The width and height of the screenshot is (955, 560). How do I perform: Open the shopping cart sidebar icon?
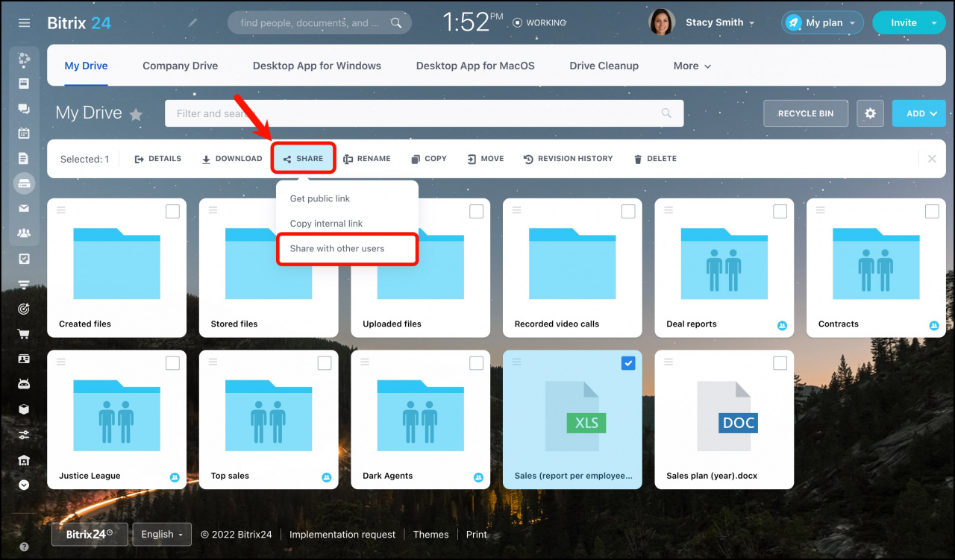pyautogui.click(x=24, y=334)
